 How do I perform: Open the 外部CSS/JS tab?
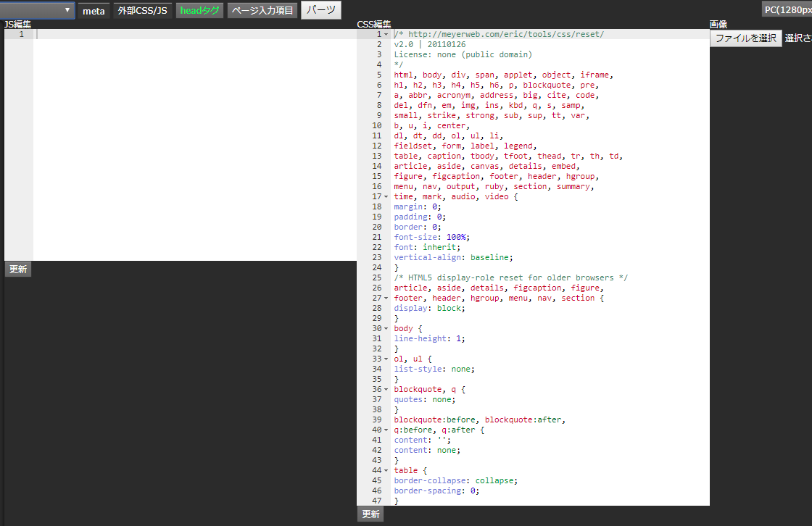(x=142, y=10)
